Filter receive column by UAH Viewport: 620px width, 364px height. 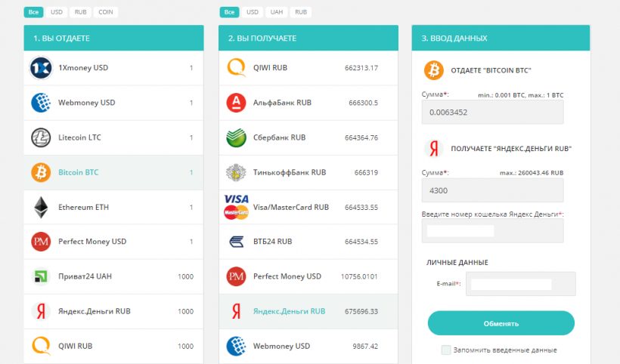pos(277,12)
